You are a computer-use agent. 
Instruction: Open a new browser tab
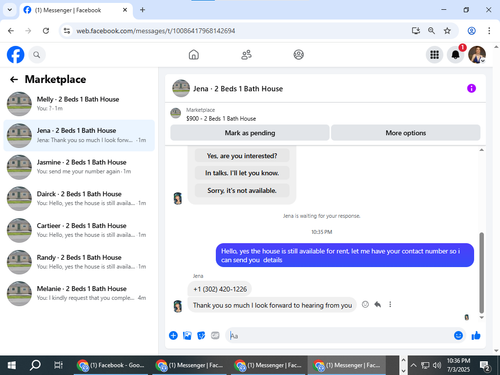pos(142,10)
